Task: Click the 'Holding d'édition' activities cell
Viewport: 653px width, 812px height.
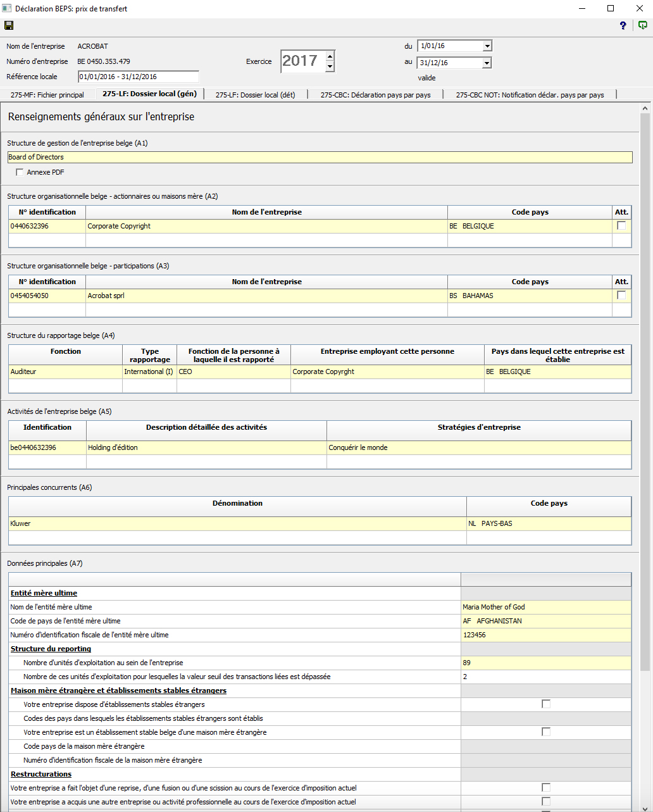Action: tap(206, 447)
